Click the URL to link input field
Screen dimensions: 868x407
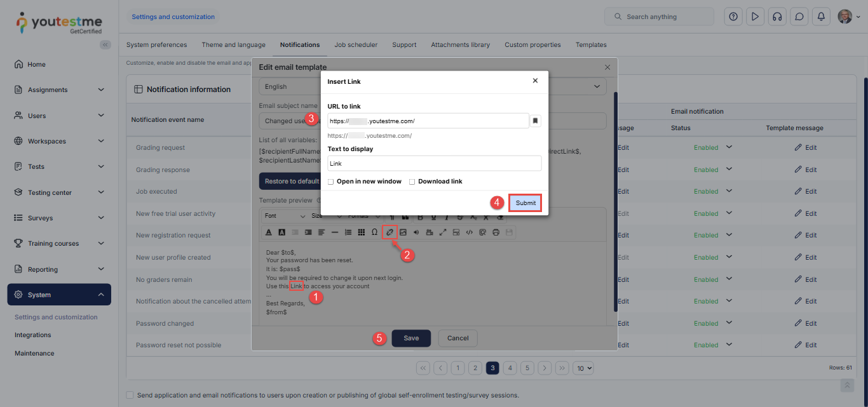[x=428, y=121]
